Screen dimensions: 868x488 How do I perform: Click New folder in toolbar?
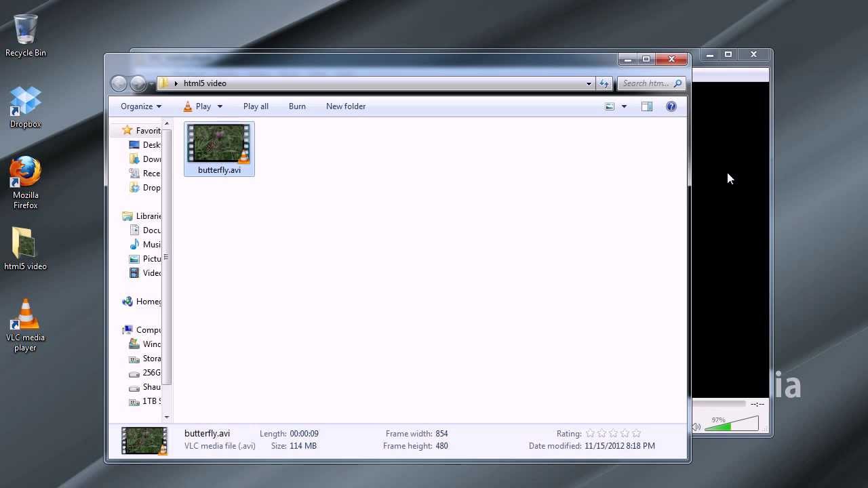(x=346, y=106)
